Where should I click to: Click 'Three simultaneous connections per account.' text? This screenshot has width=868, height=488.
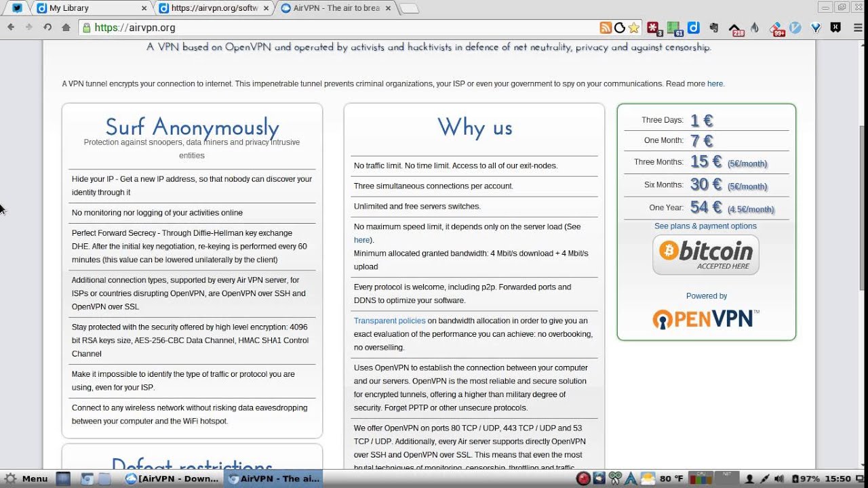coord(433,186)
